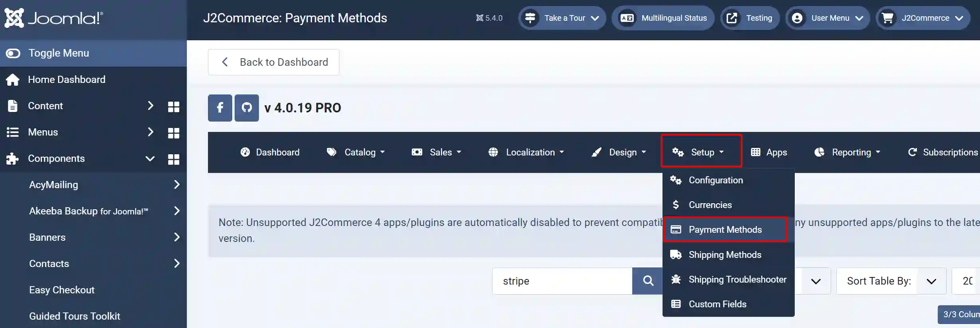The image size is (980, 328).
Task: Open the Catalog dropdown menu
Action: click(356, 152)
